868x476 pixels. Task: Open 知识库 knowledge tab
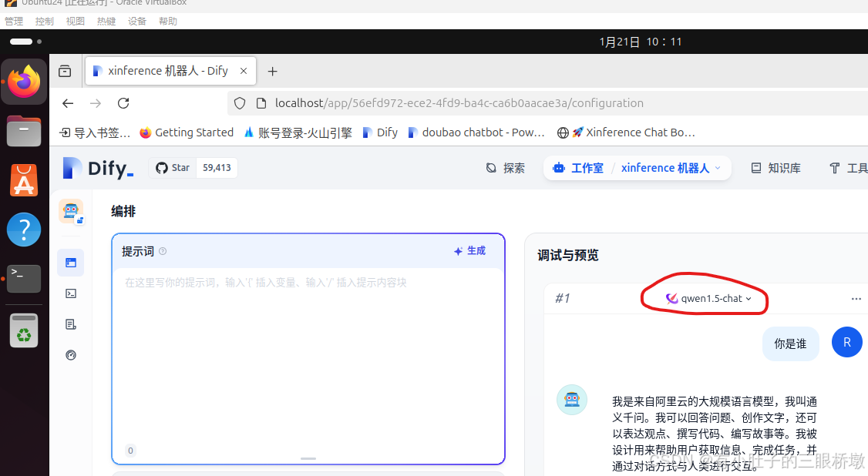775,168
